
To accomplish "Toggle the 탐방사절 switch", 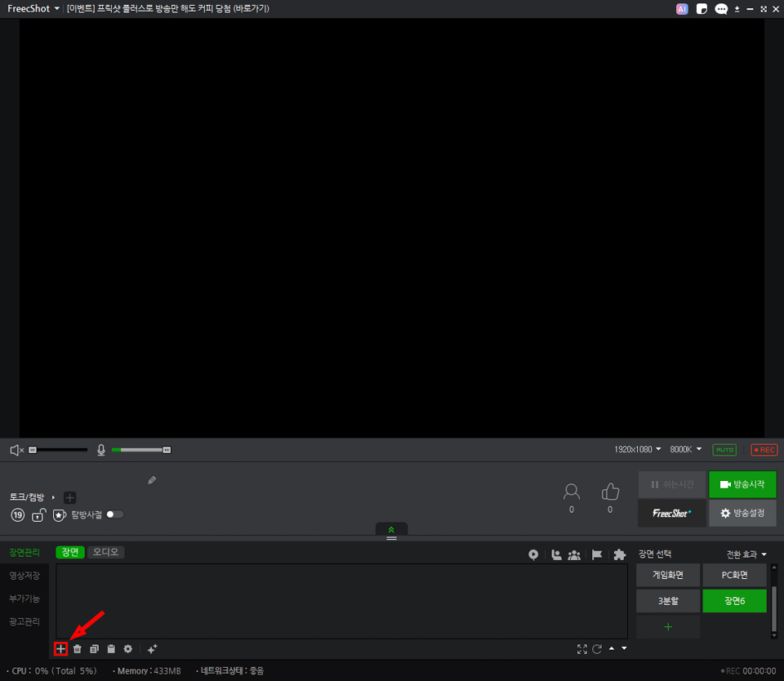I will 115,514.
